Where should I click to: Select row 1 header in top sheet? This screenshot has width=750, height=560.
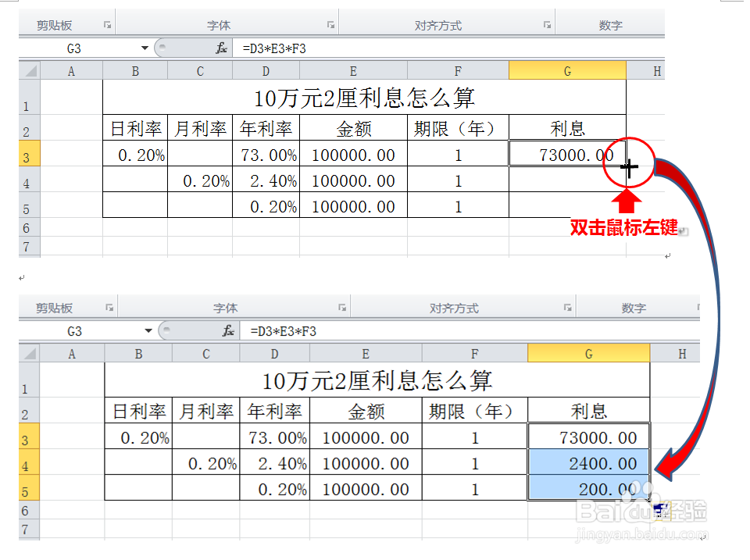pyautogui.click(x=30, y=97)
